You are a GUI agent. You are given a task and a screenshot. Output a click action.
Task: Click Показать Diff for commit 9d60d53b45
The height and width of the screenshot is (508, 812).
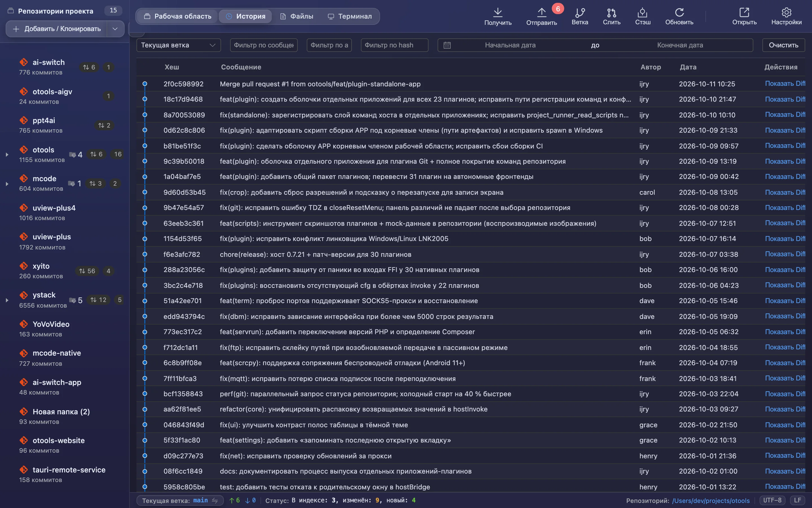[785, 192]
